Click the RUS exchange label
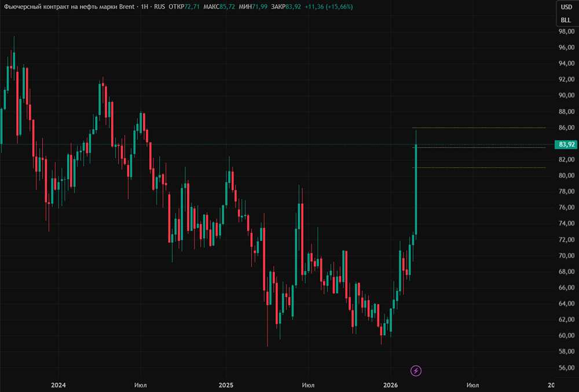This screenshot has height=392, width=579. 160,6
